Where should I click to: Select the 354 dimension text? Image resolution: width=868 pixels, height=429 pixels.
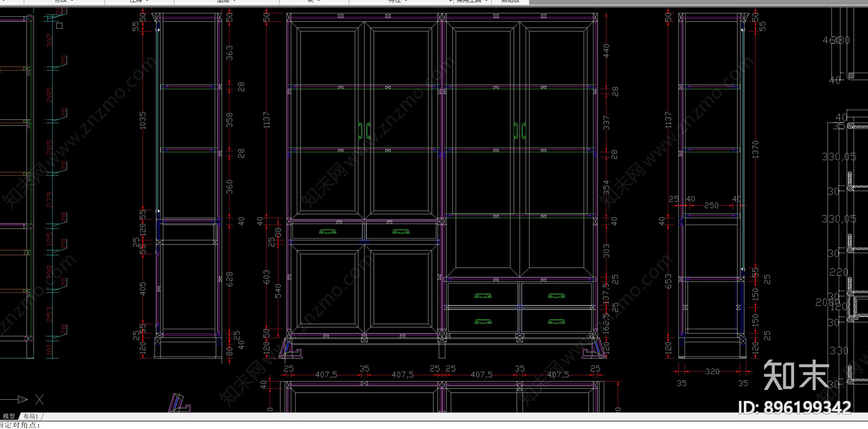pos(607,188)
